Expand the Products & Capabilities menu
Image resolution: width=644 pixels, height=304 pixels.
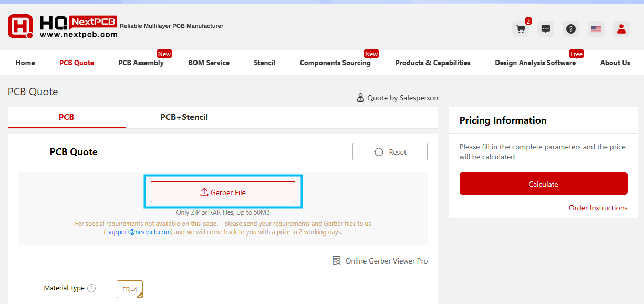point(433,63)
